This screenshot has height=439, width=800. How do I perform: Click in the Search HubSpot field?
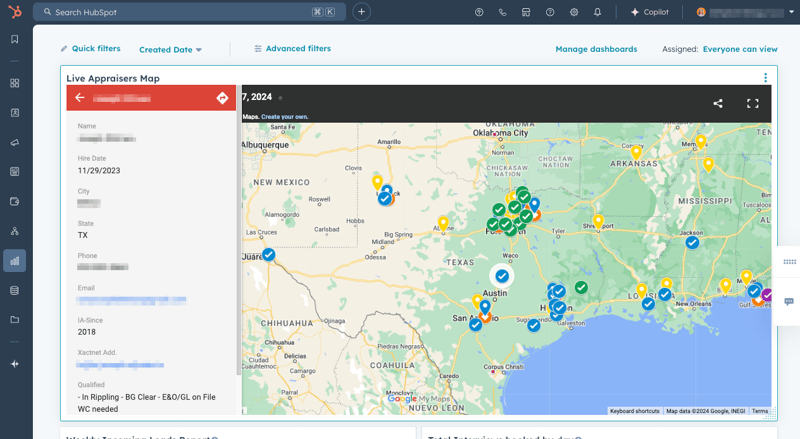click(x=189, y=12)
